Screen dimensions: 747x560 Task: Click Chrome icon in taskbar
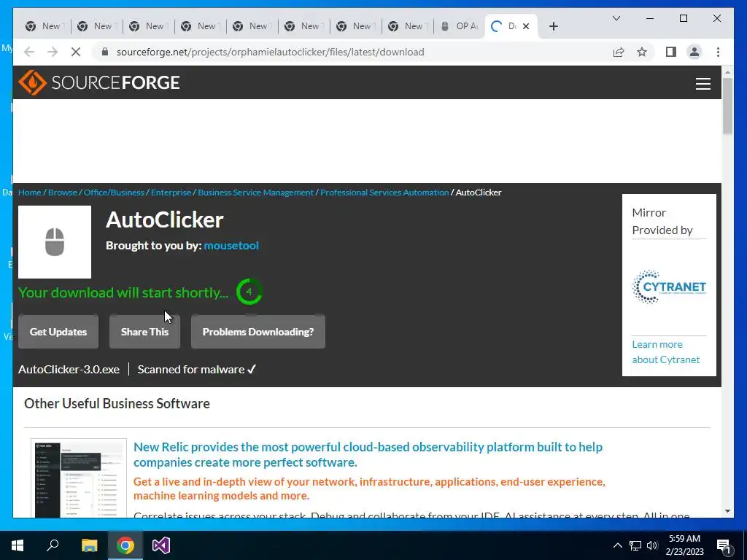[x=125, y=545]
